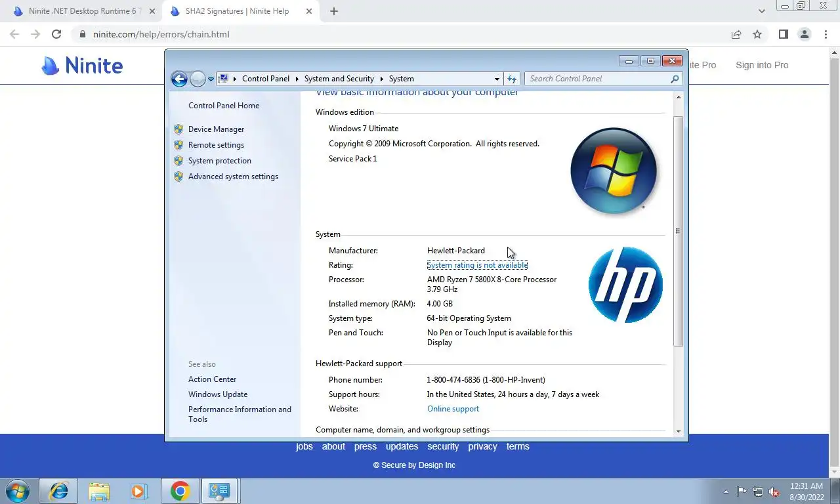Open Advanced system settings link
This screenshot has width=840, height=504.
233,177
